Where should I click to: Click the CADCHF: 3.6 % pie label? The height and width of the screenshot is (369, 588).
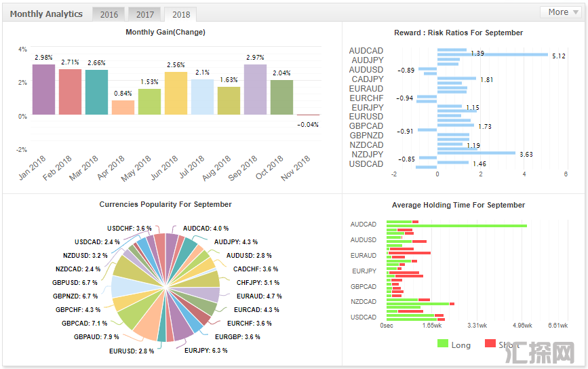256,269
